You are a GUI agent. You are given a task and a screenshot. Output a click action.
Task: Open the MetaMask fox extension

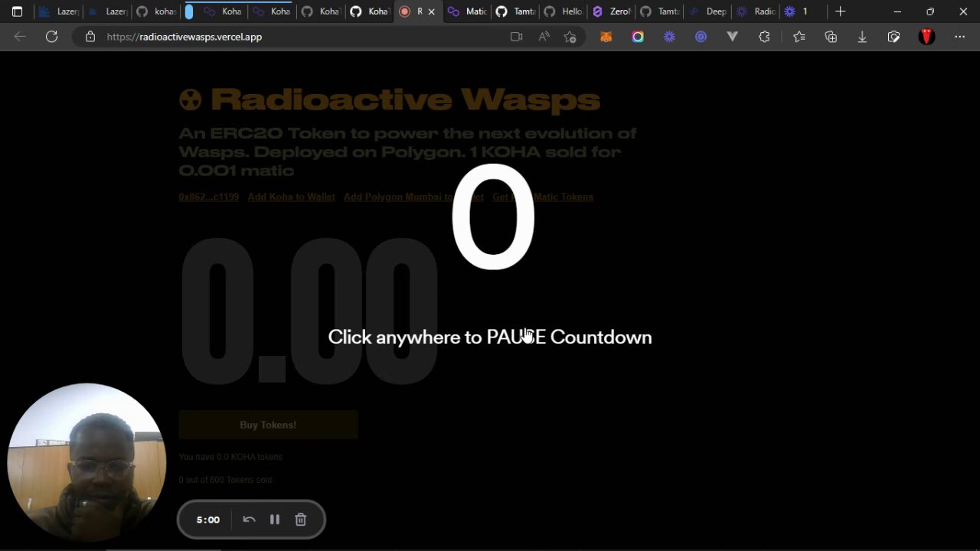point(606,37)
